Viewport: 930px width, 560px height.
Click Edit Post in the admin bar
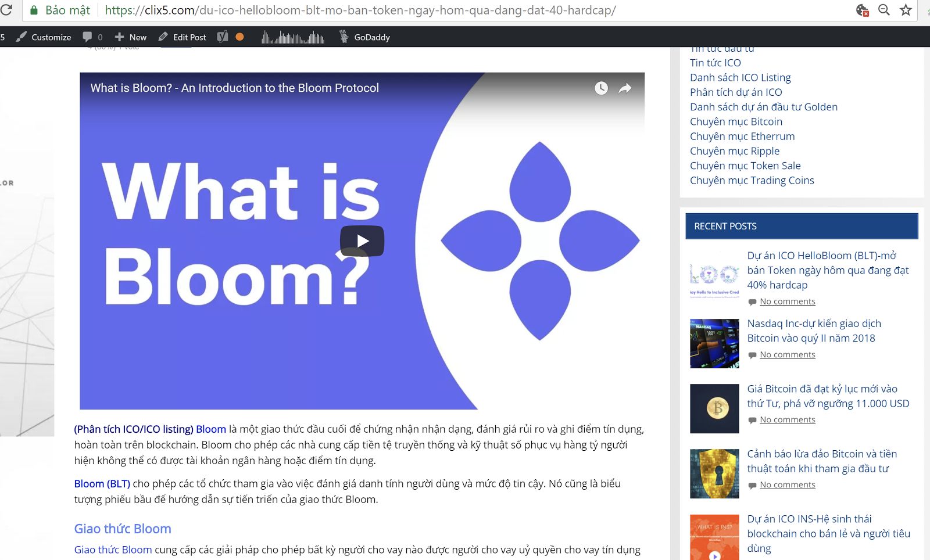[183, 37]
